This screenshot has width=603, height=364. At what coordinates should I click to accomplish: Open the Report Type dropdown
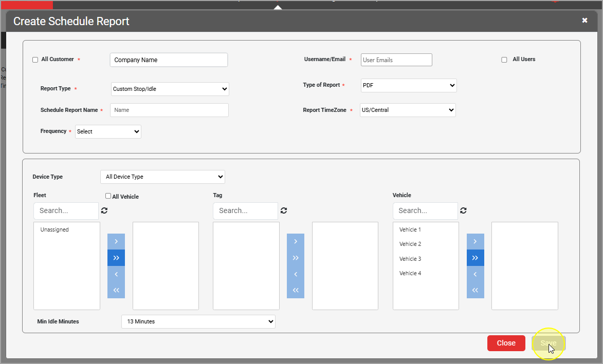(170, 89)
